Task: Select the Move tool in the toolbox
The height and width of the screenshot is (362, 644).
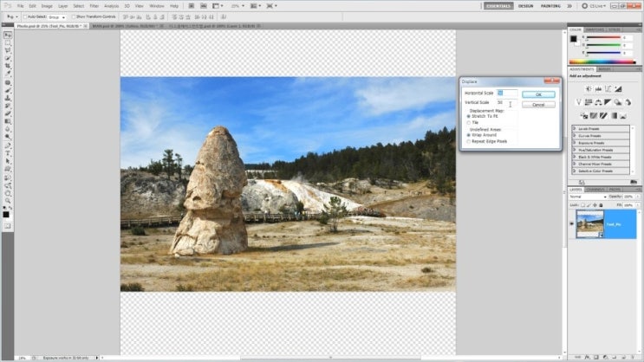Action: [8, 36]
